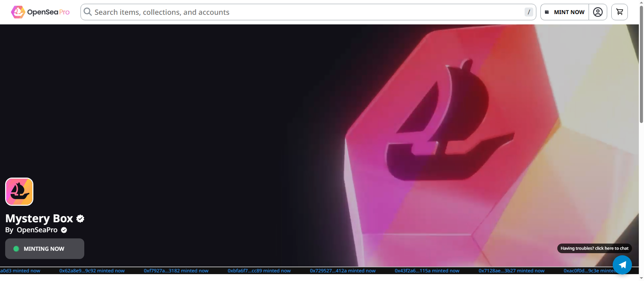The image size is (644, 281).
Task: Click the Mystery Box collection title
Action: point(39,218)
